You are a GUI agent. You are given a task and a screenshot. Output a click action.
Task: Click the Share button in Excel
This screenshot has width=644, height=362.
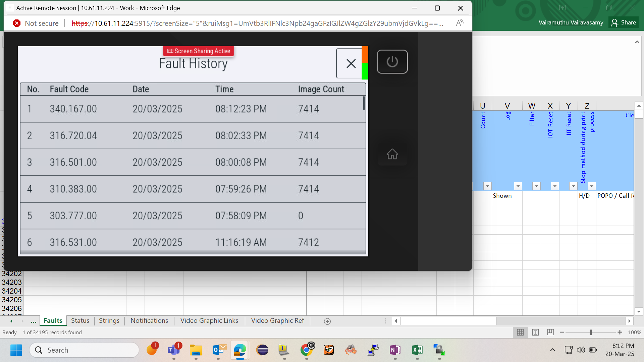[x=624, y=22]
